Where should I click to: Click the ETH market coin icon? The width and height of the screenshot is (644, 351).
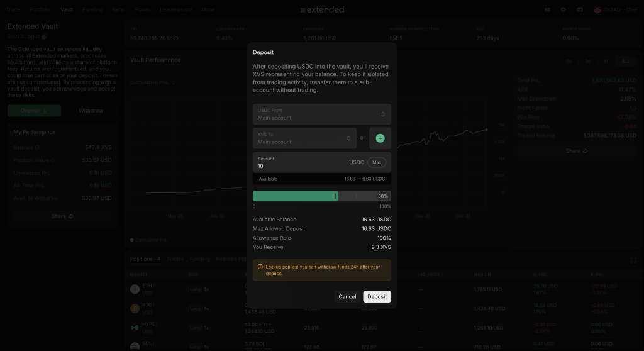135,289
